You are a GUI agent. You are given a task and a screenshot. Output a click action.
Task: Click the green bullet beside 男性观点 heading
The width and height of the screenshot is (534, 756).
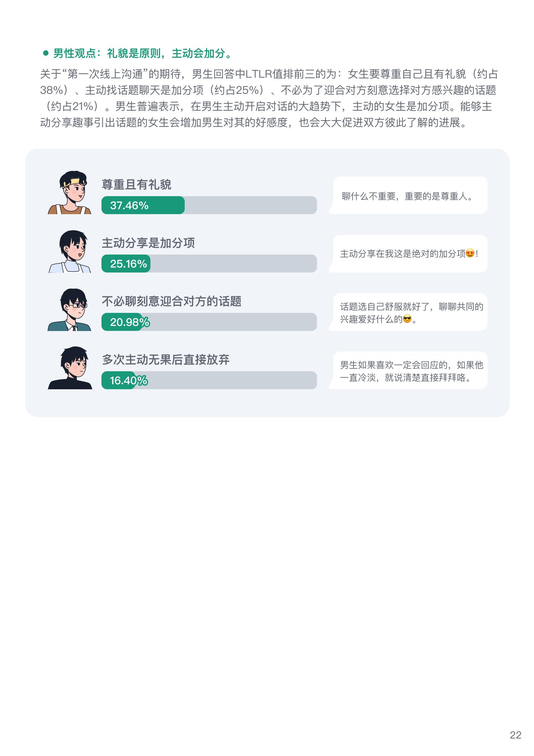(x=46, y=53)
